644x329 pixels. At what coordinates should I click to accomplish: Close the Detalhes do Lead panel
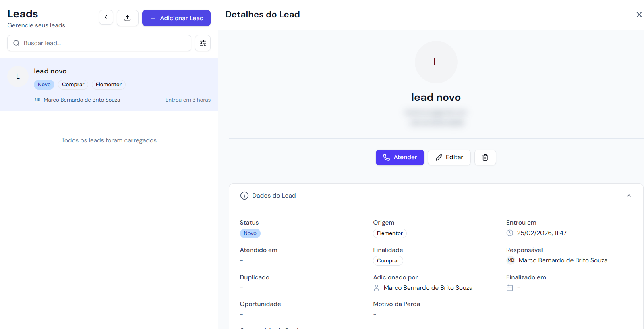point(639,15)
